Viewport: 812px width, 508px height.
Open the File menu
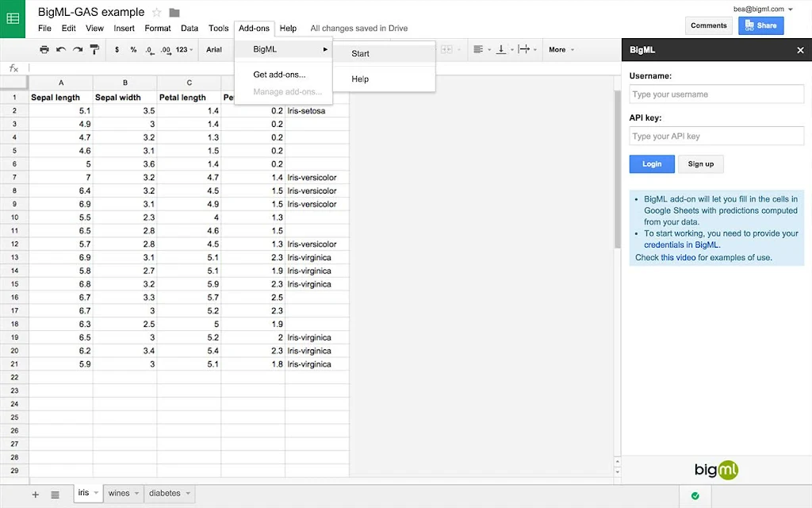click(x=44, y=28)
